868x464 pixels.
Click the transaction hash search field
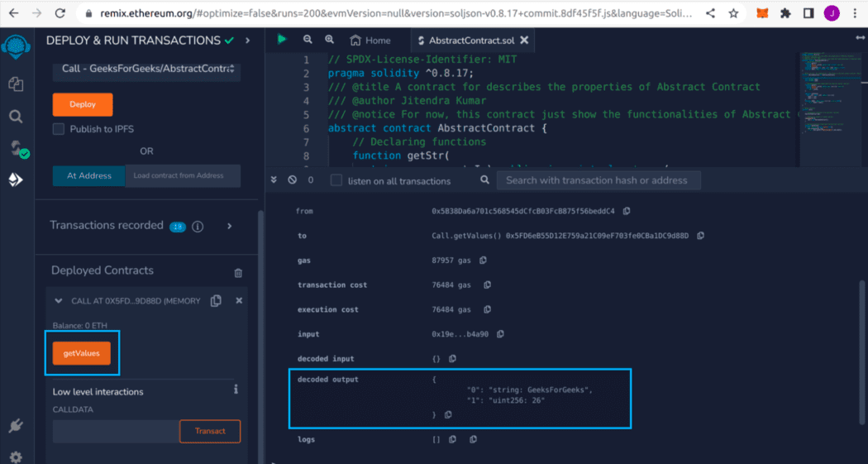coord(598,180)
